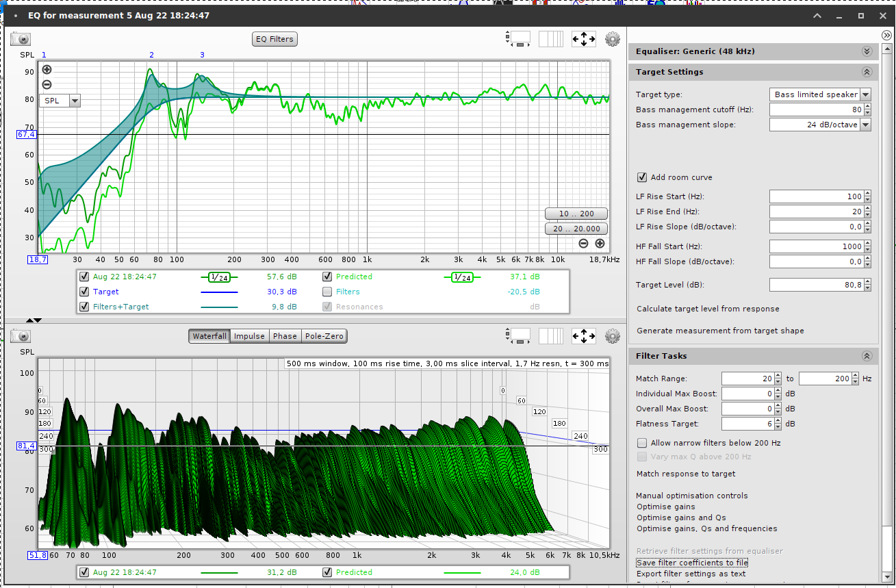Collapse the Target Settings section
Viewport: 896px width, 588px height.
tap(867, 72)
